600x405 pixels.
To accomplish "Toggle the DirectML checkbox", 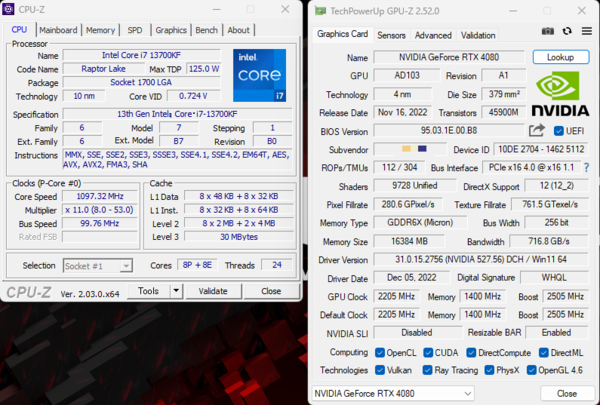I will (543, 353).
